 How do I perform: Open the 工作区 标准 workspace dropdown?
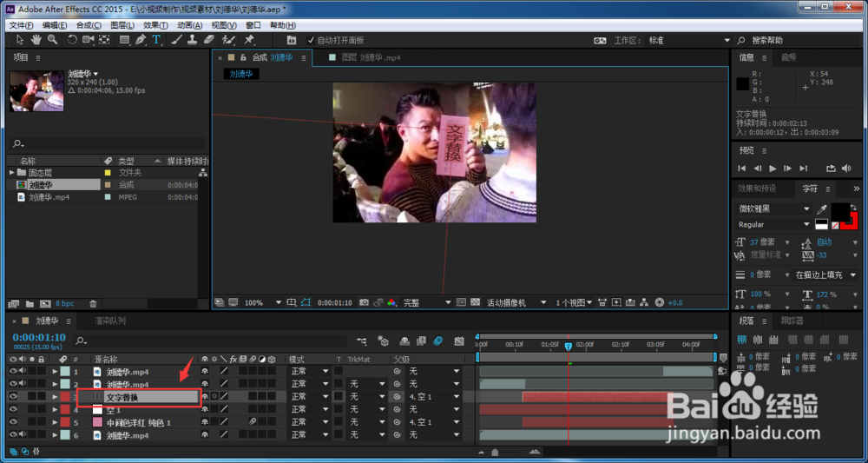(x=689, y=41)
